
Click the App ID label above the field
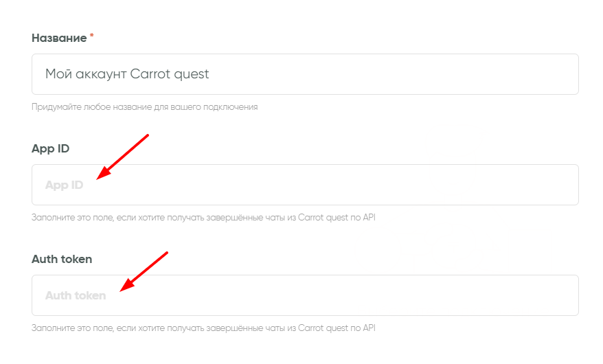[x=50, y=148]
